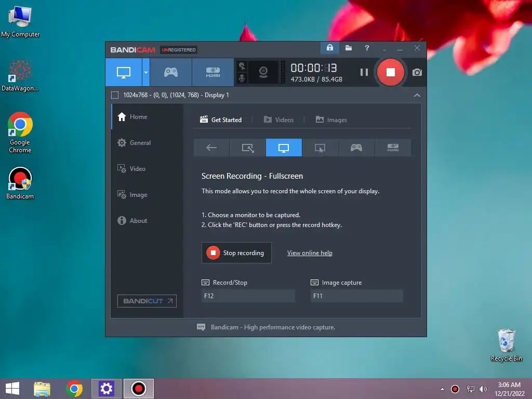
Task: Open Chrome from taskbar
Action: [74, 389]
